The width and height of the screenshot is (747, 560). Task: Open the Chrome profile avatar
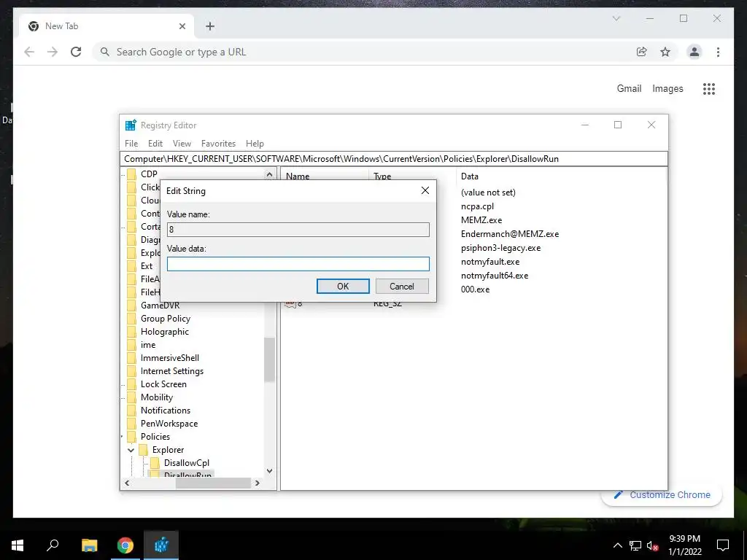coord(694,52)
